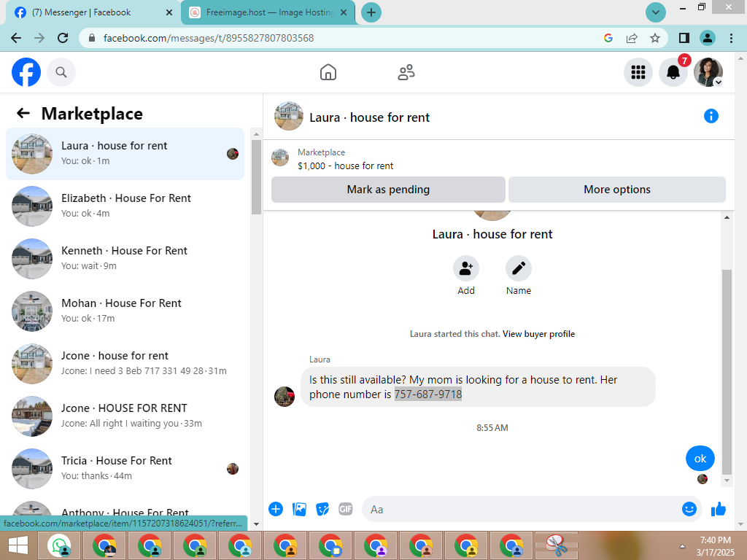Open WhatsApp from taskbar
Screen dimensions: 747x560
tap(59, 545)
